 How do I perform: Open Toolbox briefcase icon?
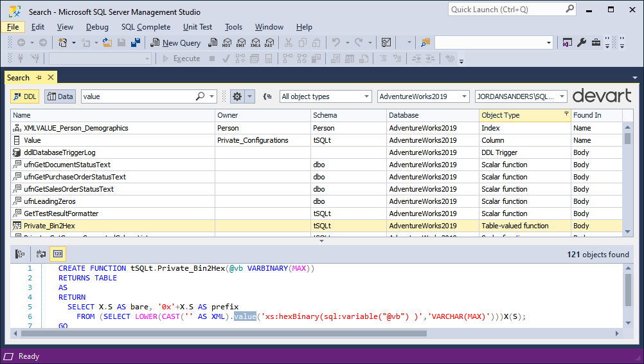point(596,42)
